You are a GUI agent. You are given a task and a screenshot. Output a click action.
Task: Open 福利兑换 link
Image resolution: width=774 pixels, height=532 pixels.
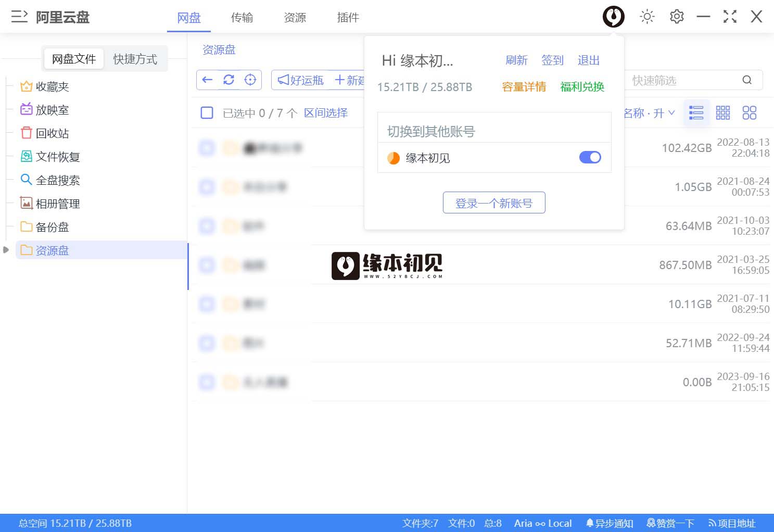point(582,87)
